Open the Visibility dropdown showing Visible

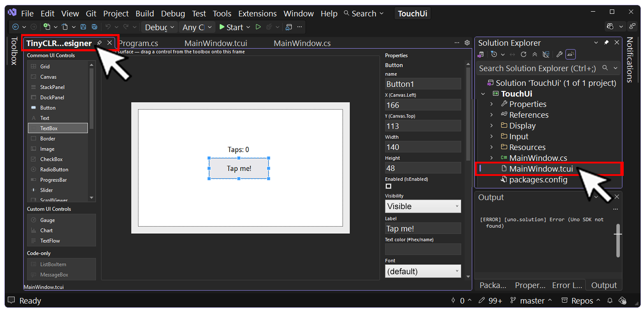click(x=423, y=206)
